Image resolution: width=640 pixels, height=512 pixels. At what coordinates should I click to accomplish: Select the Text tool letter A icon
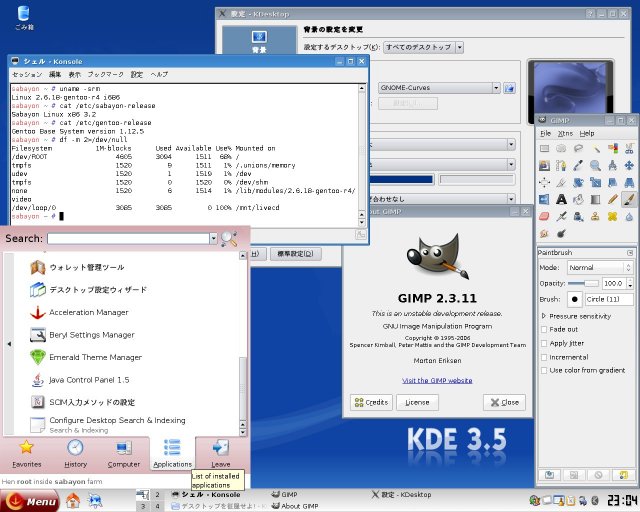[x=561, y=199]
